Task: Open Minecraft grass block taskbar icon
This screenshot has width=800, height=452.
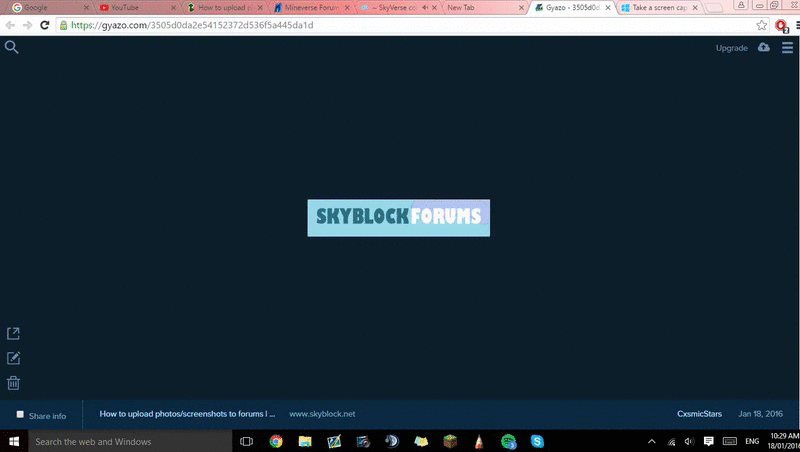Action: pos(450,441)
